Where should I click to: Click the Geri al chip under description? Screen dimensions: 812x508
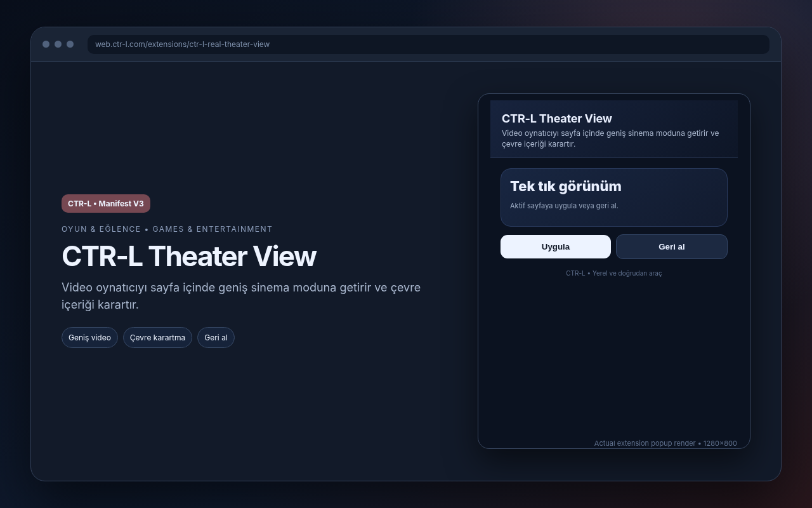tap(216, 337)
